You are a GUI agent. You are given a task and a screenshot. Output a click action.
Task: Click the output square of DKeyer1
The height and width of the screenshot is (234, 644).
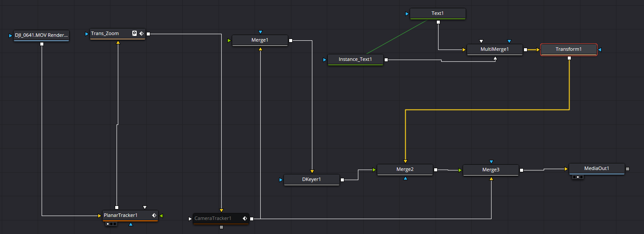(x=342, y=179)
